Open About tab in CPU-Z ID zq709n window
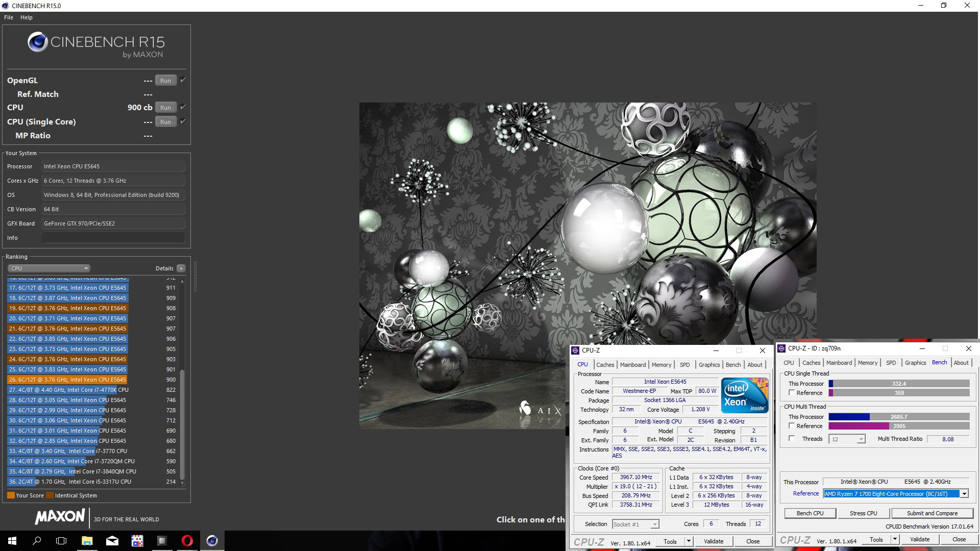The height and width of the screenshot is (551, 980). point(961,363)
